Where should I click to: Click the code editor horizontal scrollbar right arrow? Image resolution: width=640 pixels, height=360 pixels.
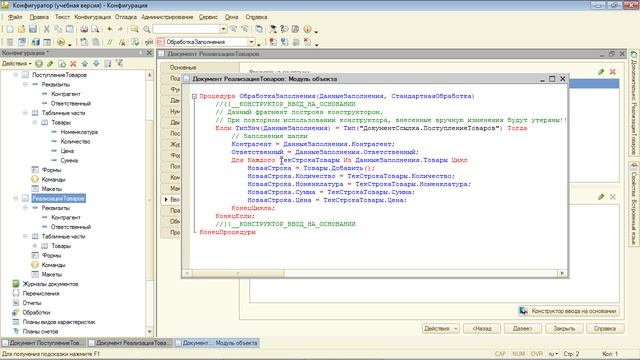(562, 273)
